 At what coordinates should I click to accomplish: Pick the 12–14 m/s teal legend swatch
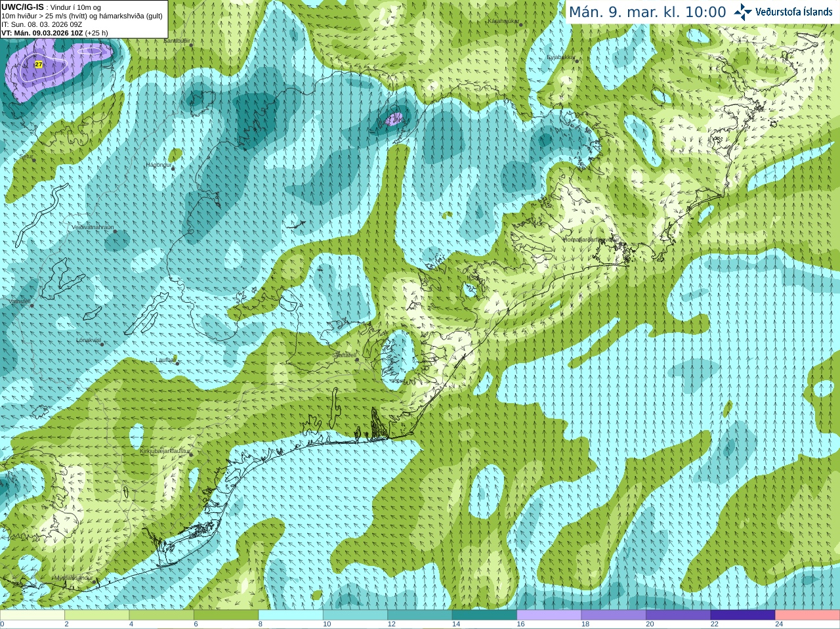[x=420, y=615]
